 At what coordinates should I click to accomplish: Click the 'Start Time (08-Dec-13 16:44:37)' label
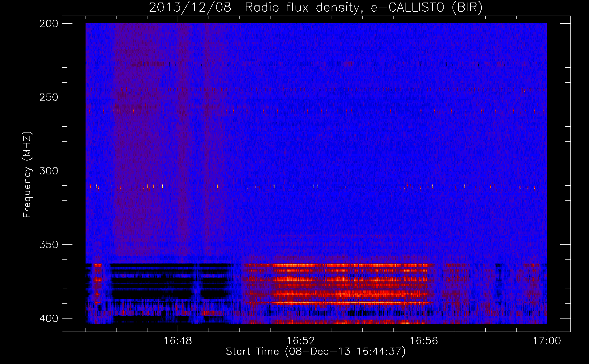click(x=316, y=352)
